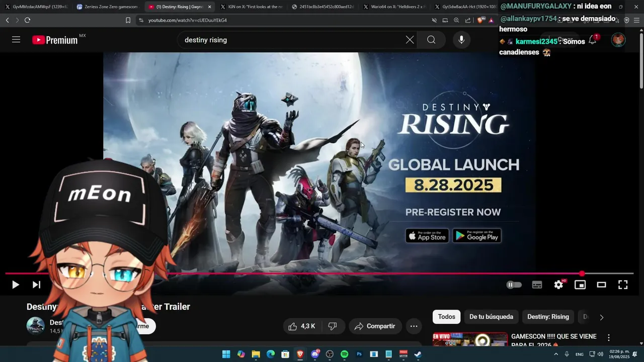Show more filter chips with right chevron
The width and height of the screenshot is (644, 362).
(x=601, y=317)
